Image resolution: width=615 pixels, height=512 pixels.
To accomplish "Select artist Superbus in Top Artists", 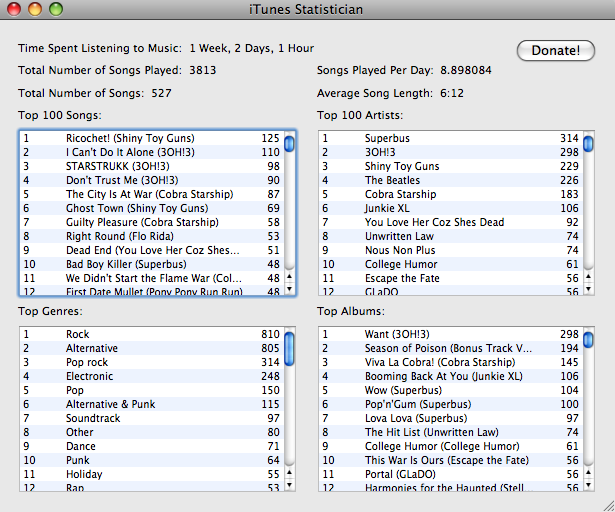I will click(451, 138).
